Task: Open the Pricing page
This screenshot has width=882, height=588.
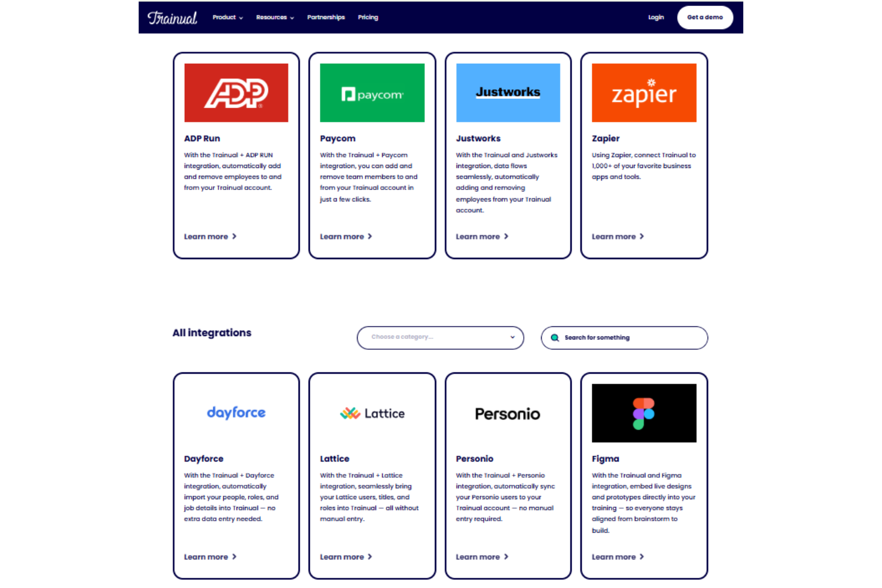Action: point(368,17)
